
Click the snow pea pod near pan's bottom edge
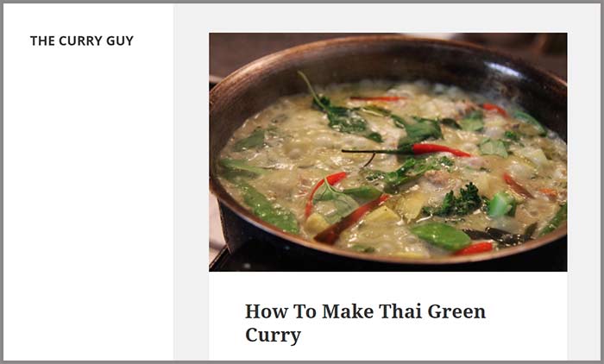coord(441,235)
